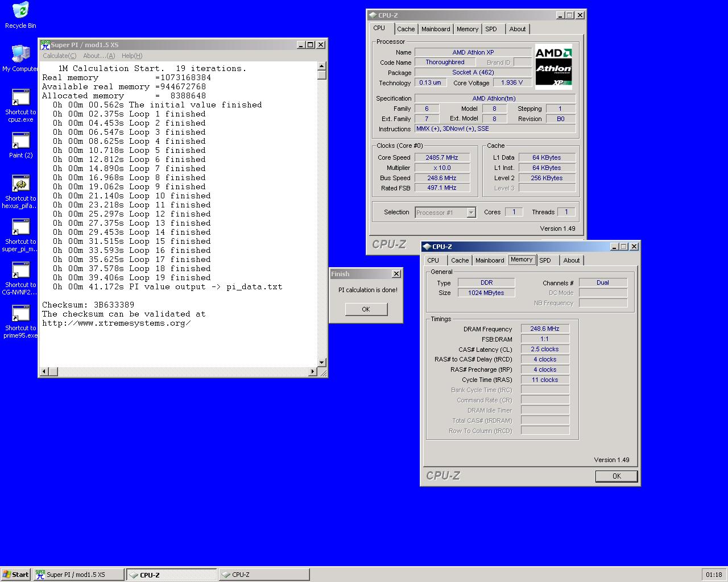Open the Help menu in Super PI

pos(132,56)
